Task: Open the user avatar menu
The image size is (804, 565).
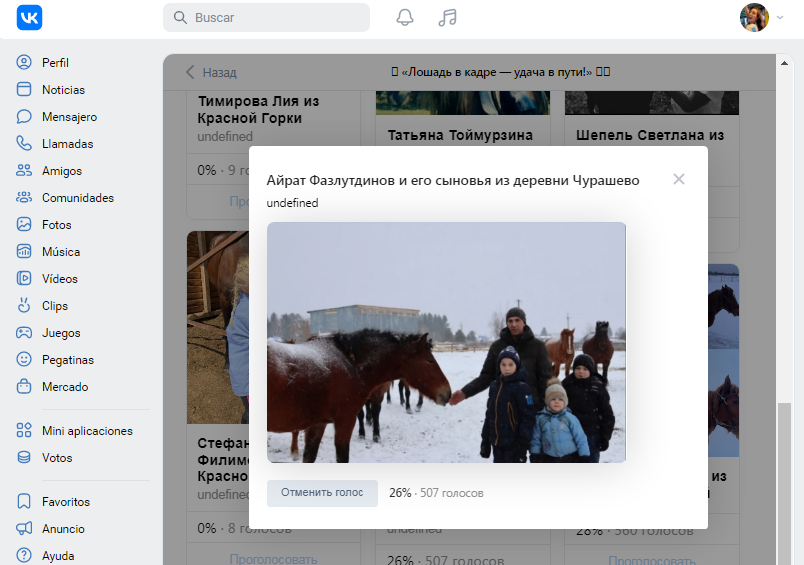Action: pyautogui.click(x=754, y=17)
